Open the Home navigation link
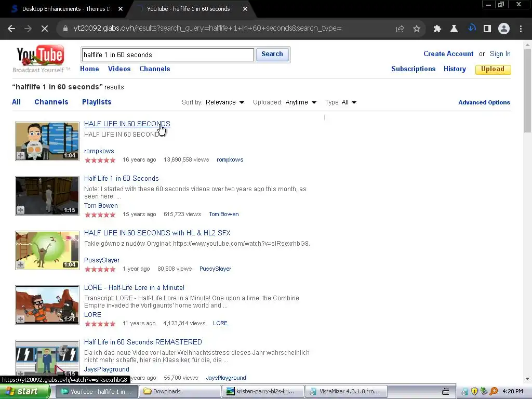 89,69
